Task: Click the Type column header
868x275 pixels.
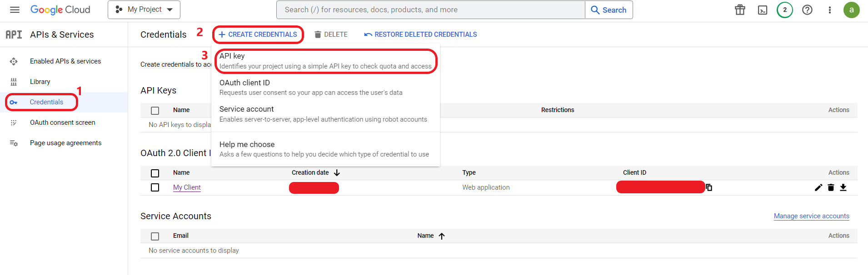Action: tap(469, 172)
